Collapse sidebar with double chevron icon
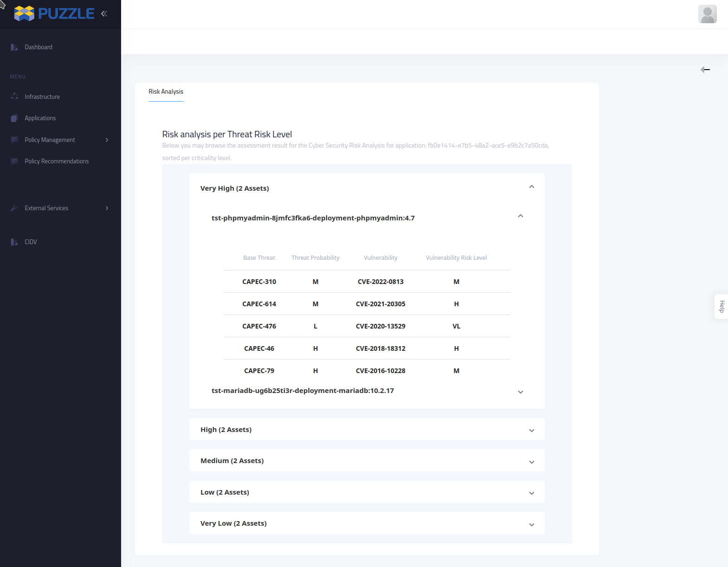 (104, 13)
